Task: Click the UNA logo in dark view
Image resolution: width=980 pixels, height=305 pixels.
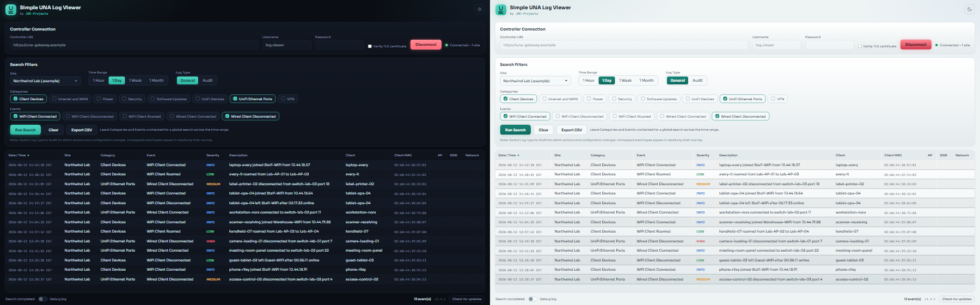Action: click(10, 10)
